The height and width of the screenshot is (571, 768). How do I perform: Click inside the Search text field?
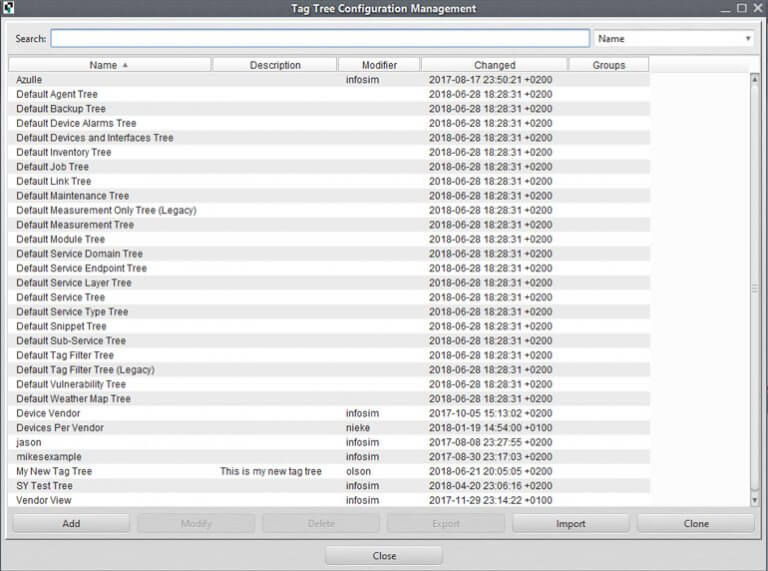pyautogui.click(x=320, y=39)
